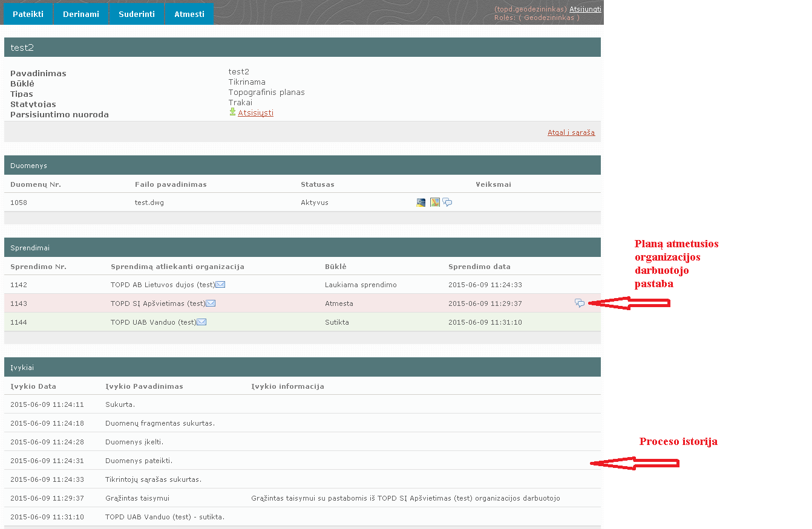Open comments bubble icon for test.dwg data row
The width and height of the screenshot is (812, 529).
coord(447,203)
